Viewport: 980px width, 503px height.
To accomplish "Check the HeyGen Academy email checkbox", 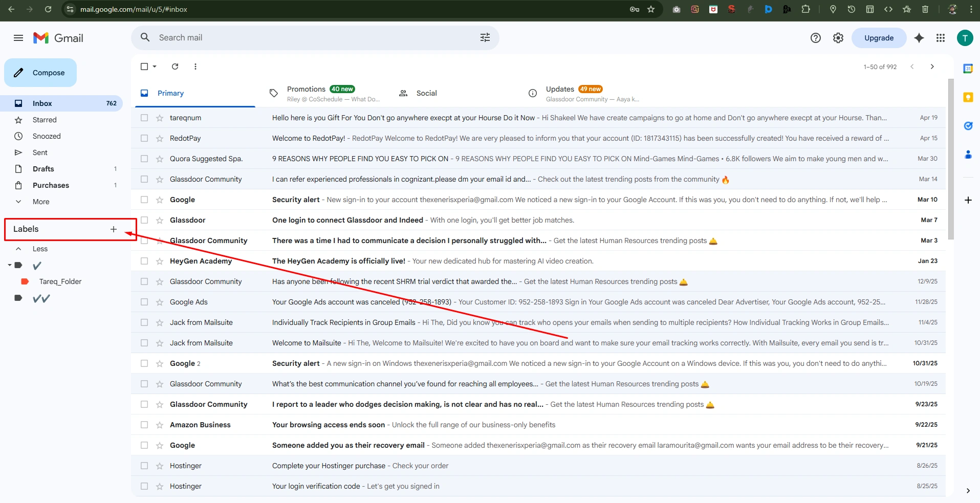I will pos(144,261).
